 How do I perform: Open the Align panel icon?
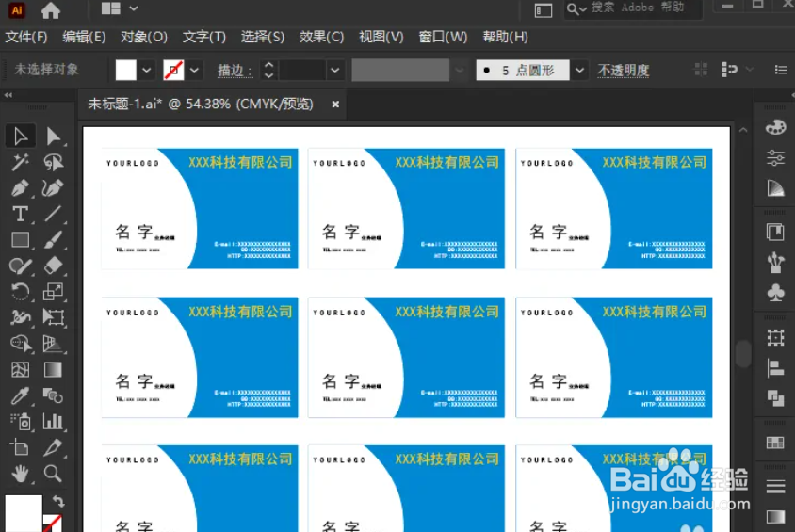coord(775,368)
